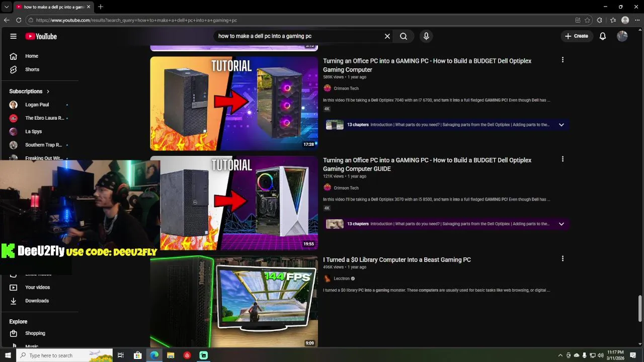The height and width of the screenshot is (362, 644).
Task: Open 'I Turned a $0 Library Computer' title
Action: tap(397, 260)
